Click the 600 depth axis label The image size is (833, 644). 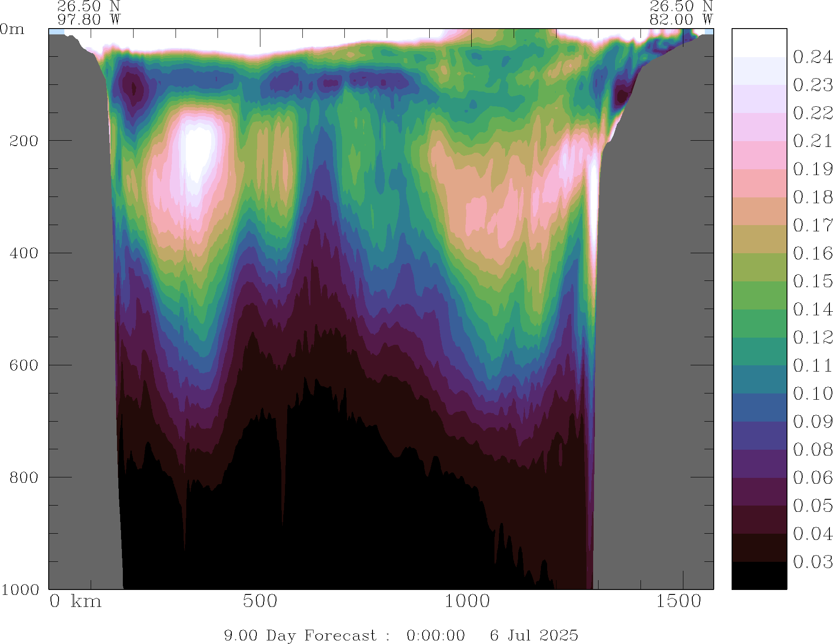point(24,365)
